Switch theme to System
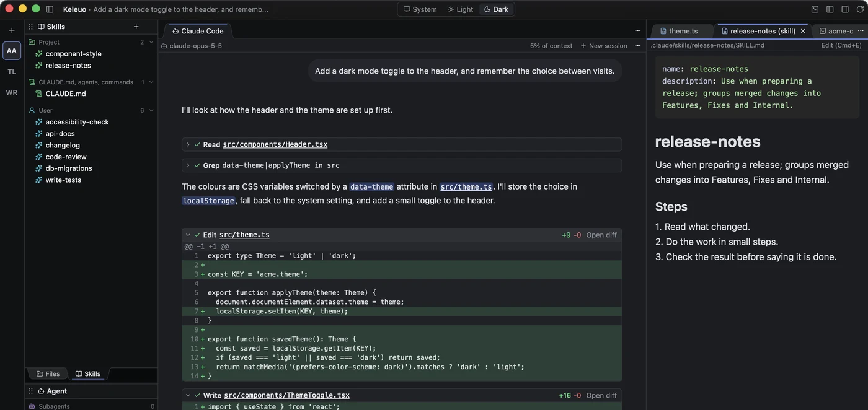Viewport: 868px width, 410px height. click(420, 9)
